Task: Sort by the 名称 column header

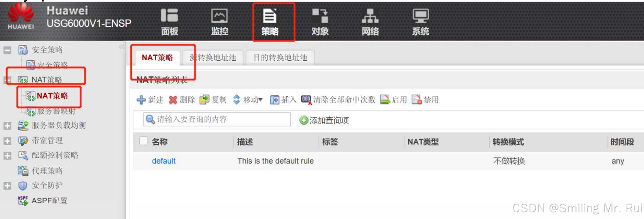Action: point(160,142)
